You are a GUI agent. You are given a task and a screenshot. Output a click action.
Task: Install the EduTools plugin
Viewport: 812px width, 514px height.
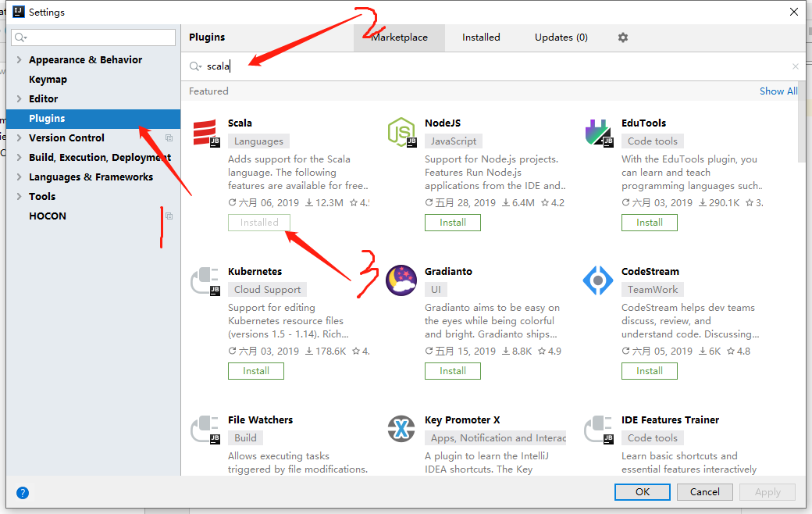650,223
